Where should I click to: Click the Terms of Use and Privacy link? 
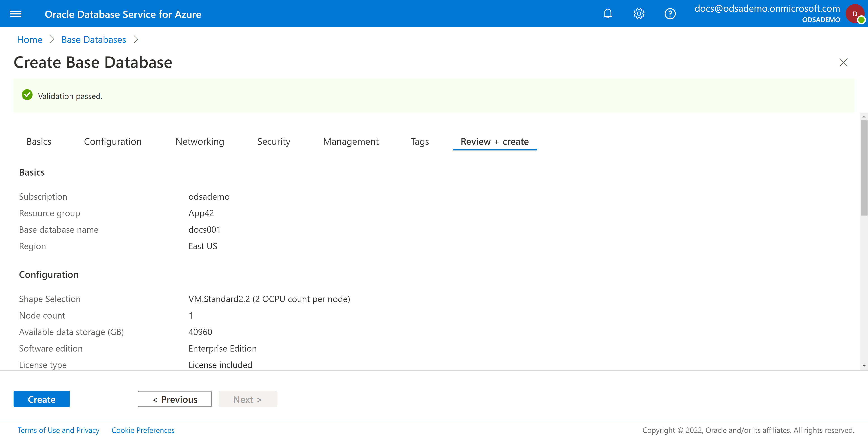(x=59, y=430)
